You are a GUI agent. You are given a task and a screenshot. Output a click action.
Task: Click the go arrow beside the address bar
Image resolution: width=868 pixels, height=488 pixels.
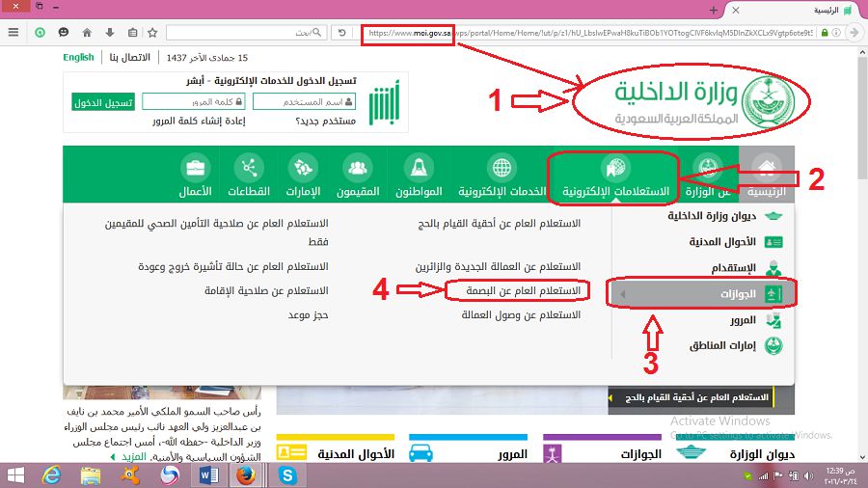pyautogui.click(x=854, y=33)
